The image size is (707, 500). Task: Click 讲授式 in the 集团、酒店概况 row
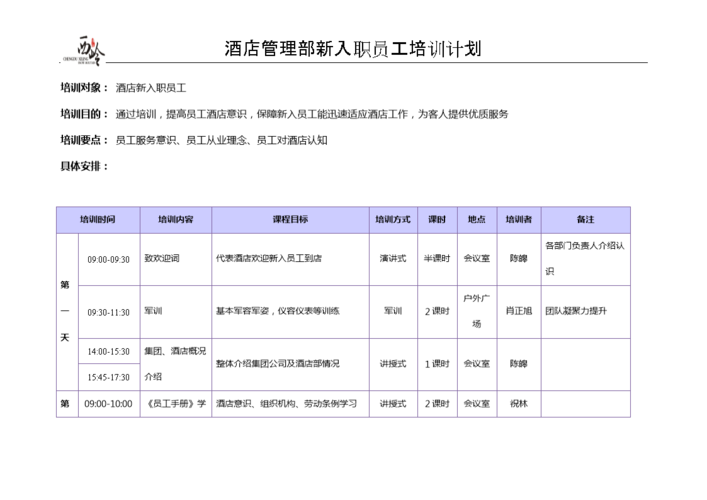pyautogui.click(x=393, y=363)
